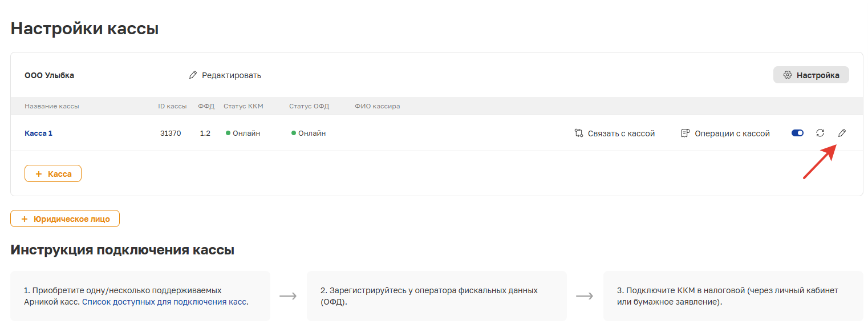Viewport: 868px width, 324px height.
Task: Click the Редактировать text for ООО Улыбка
Action: (232, 75)
